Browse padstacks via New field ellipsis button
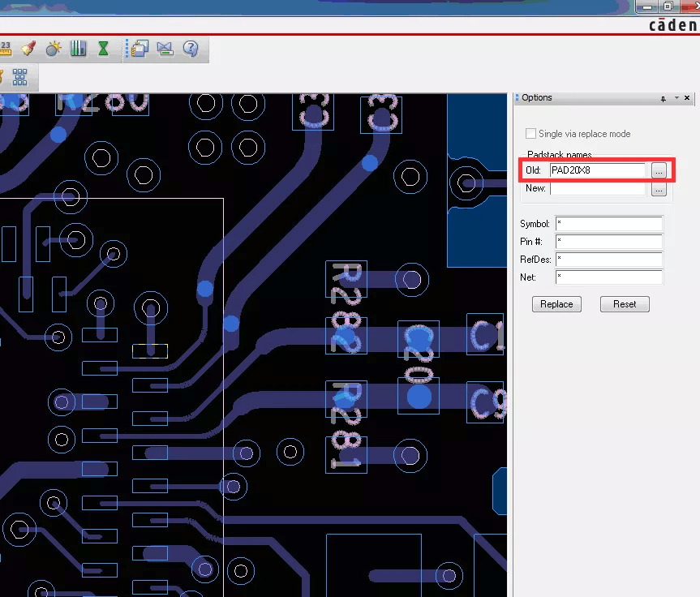This screenshot has height=597, width=700. 659,188
